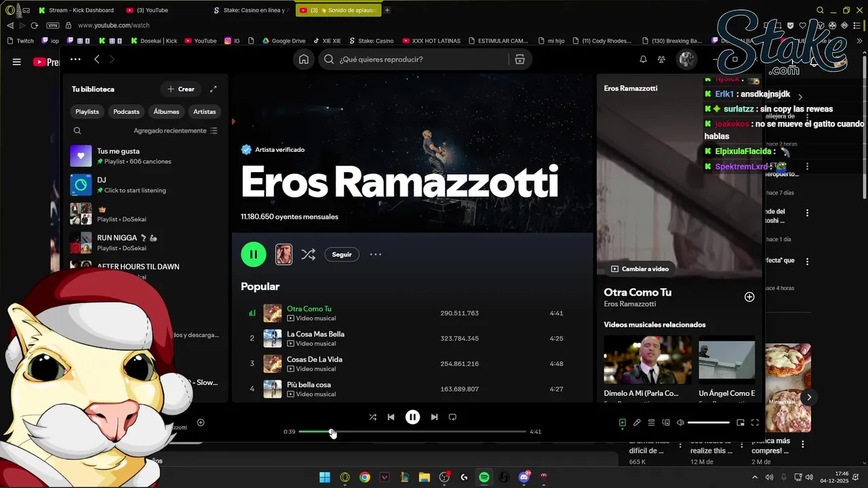
Task: Toggle shuffle in the bottom player bar
Action: (372, 417)
